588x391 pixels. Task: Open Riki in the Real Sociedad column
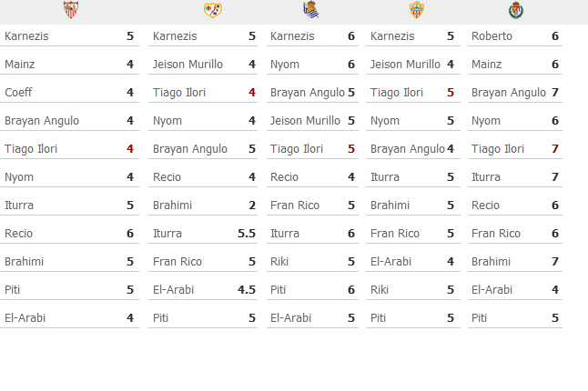pyautogui.click(x=279, y=261)
